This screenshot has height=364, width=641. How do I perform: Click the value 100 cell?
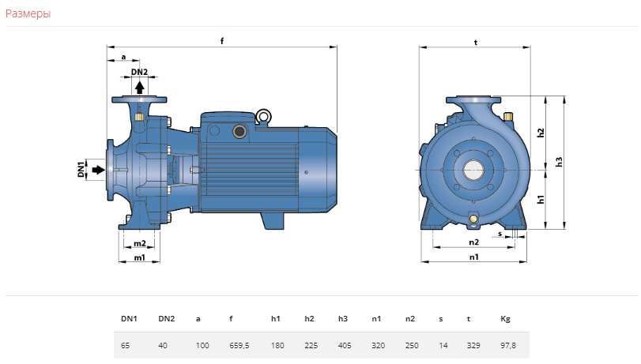(x=202, y=346)
